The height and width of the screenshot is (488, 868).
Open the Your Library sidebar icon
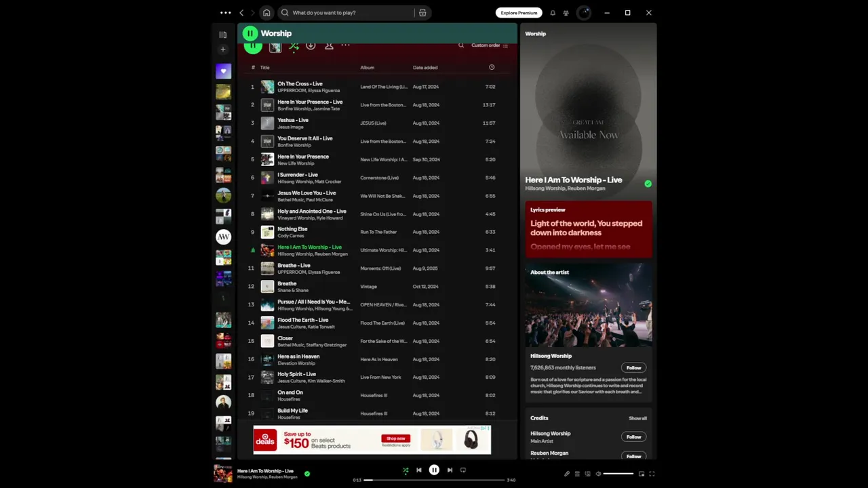coord(222,35)
